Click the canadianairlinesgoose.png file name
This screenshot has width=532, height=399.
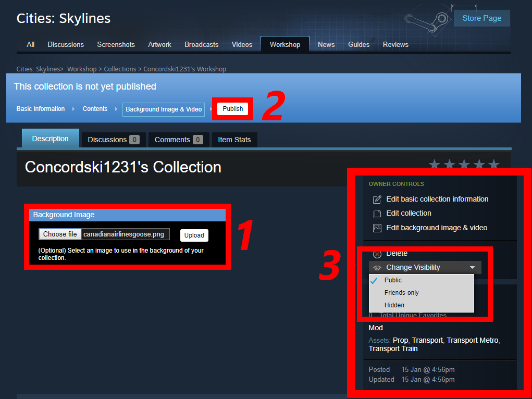click(124, 234)
